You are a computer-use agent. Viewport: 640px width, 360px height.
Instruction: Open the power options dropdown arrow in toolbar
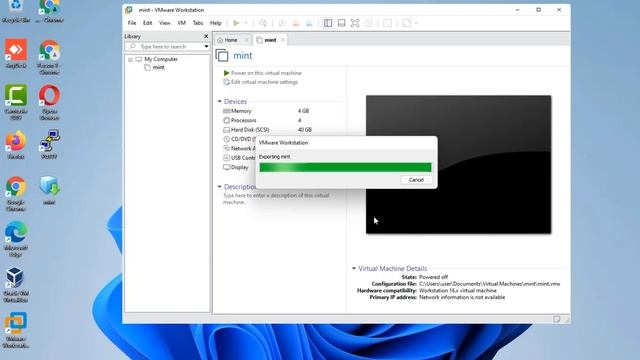[246, 23]
